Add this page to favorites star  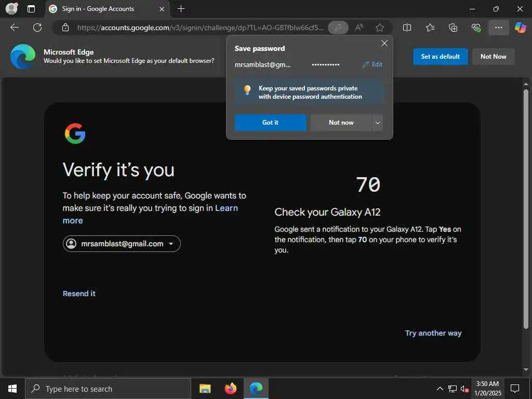(380, 28)
